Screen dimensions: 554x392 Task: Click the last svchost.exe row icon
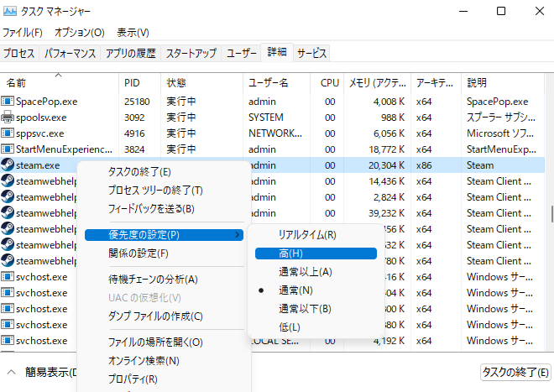click(8, 341)
